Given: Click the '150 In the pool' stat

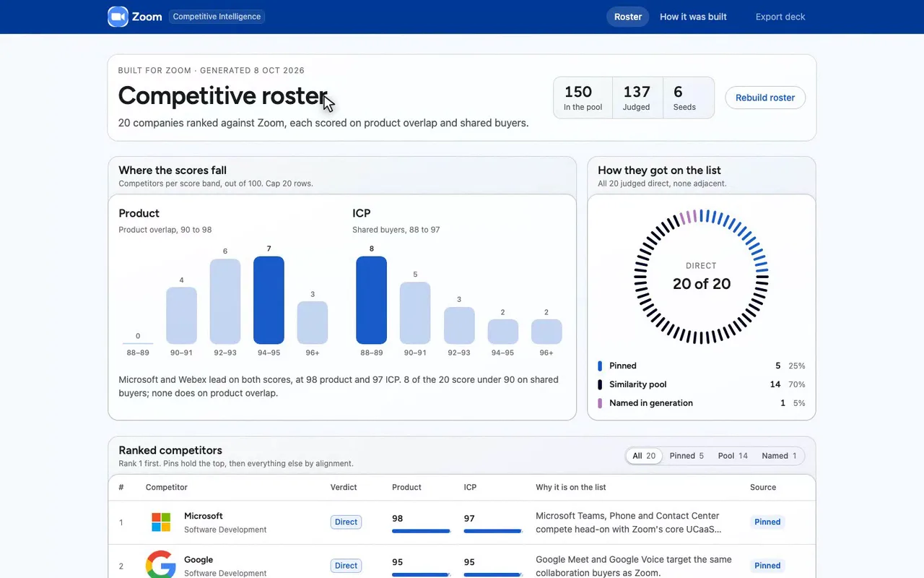Looking at the screenshot, I should coord(583,98).
